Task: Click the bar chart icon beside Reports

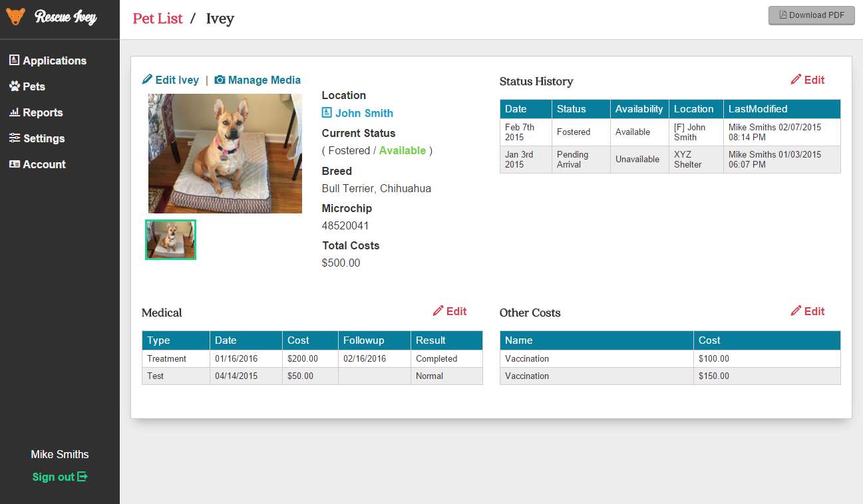Action: coord(14,112)
